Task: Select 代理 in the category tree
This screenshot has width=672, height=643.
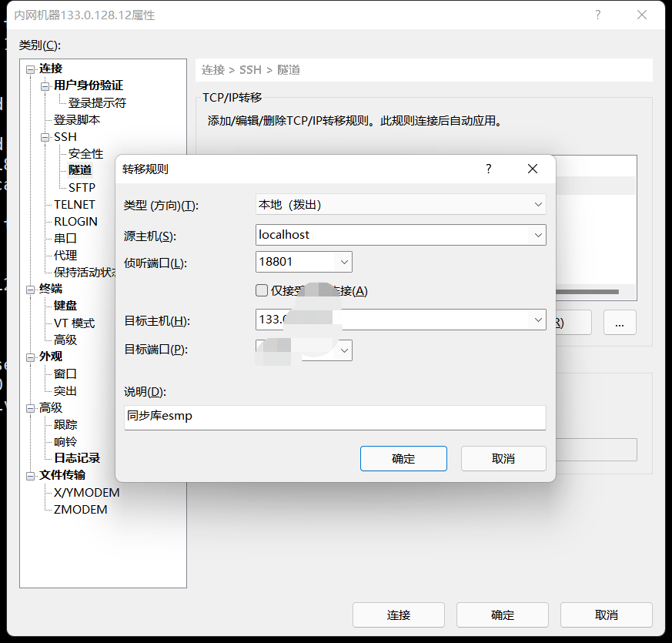Action: 65,255
